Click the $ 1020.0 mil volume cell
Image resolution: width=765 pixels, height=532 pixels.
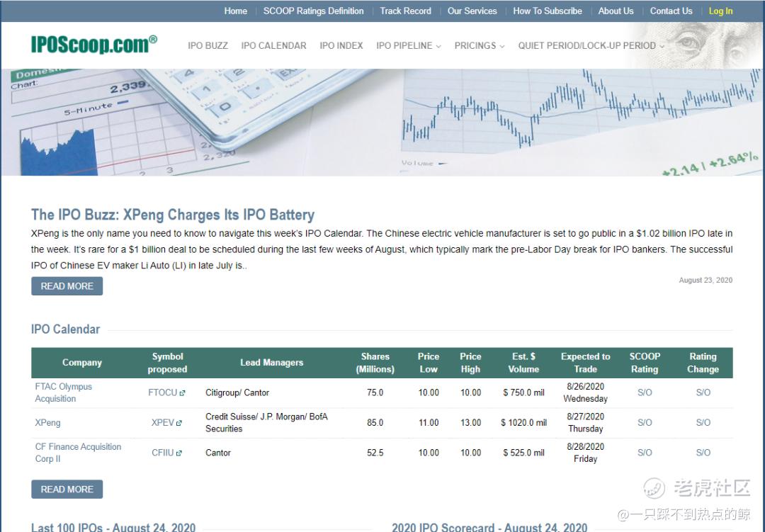523,423
